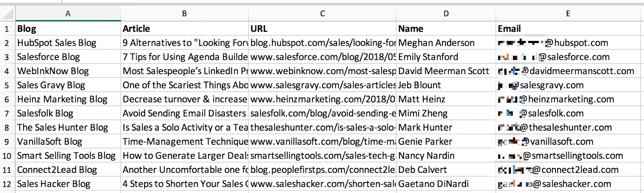The height and width of the screenshot is (193, 644).
Task: Select the Time-Management Techniques article cell
Action: point(185,142)
